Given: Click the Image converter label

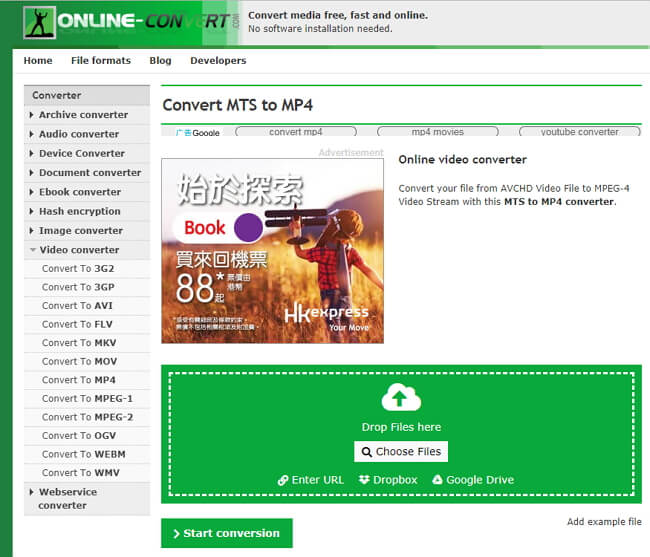Looking at the screenshot, I should 81,230.
